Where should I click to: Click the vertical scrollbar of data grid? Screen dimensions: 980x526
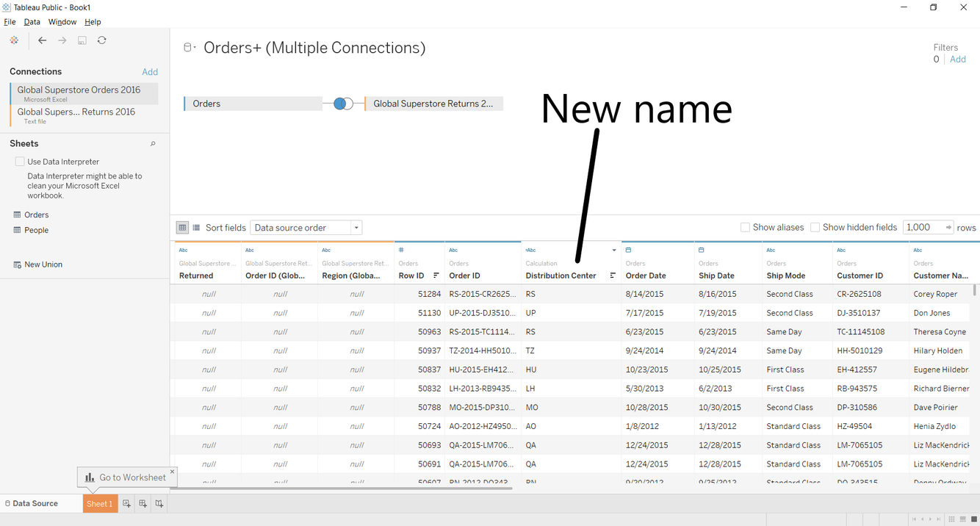(975, 290)
